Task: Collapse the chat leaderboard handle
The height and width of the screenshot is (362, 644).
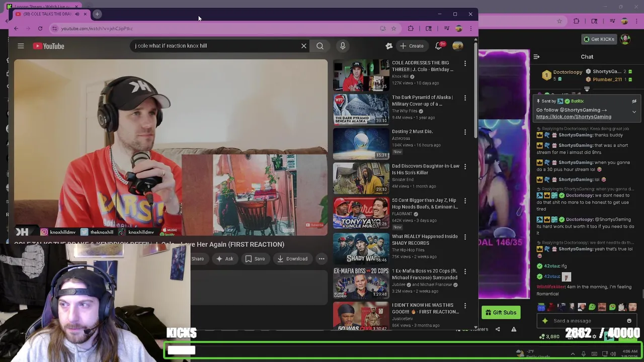Action: click(x=587, y=89)
